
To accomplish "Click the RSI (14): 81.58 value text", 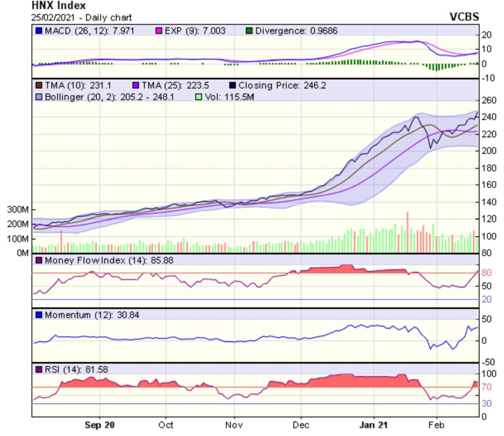I will coord(76,370).
